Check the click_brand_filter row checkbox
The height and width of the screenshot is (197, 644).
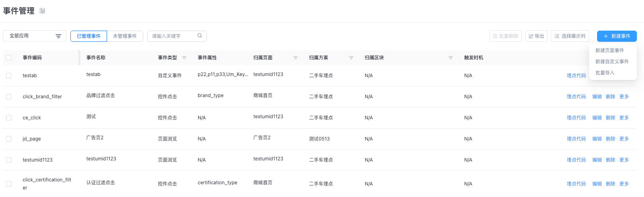(9, 97)
